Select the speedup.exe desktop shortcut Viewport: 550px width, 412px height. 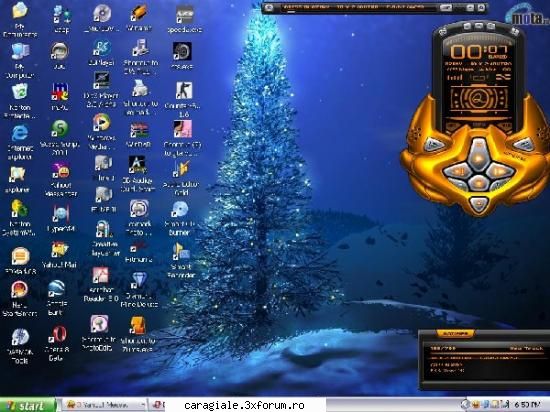pos(185,15)
